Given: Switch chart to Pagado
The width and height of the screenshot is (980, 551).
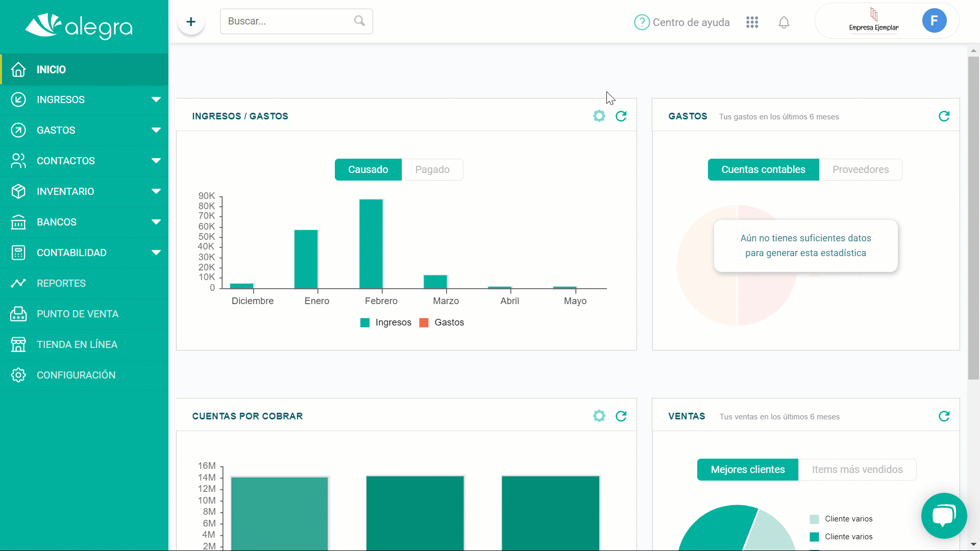Looking at the screenshot, I should pos(432,169).
